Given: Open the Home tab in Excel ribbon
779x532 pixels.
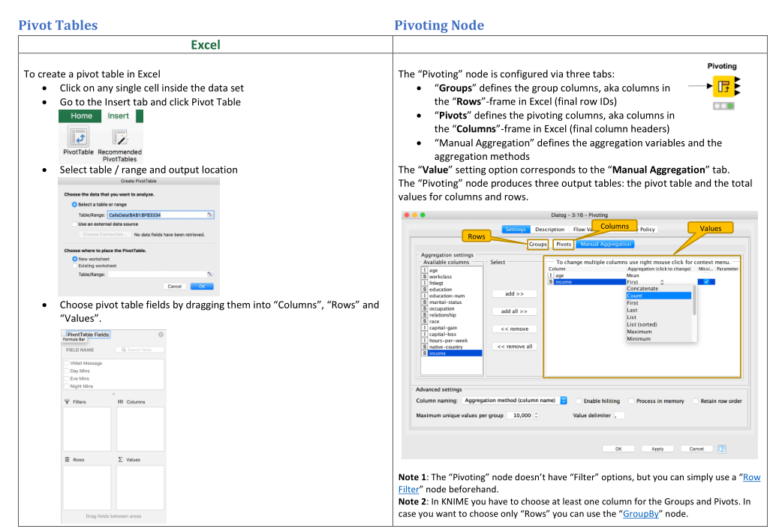Looking at the screenshot, I should (81, 116).
